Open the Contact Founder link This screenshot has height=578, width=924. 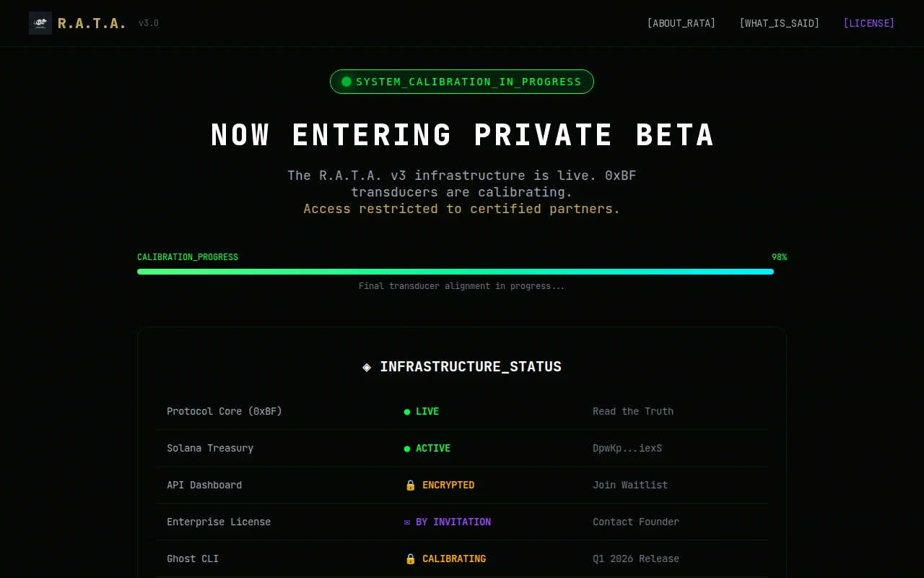[636, 522]
